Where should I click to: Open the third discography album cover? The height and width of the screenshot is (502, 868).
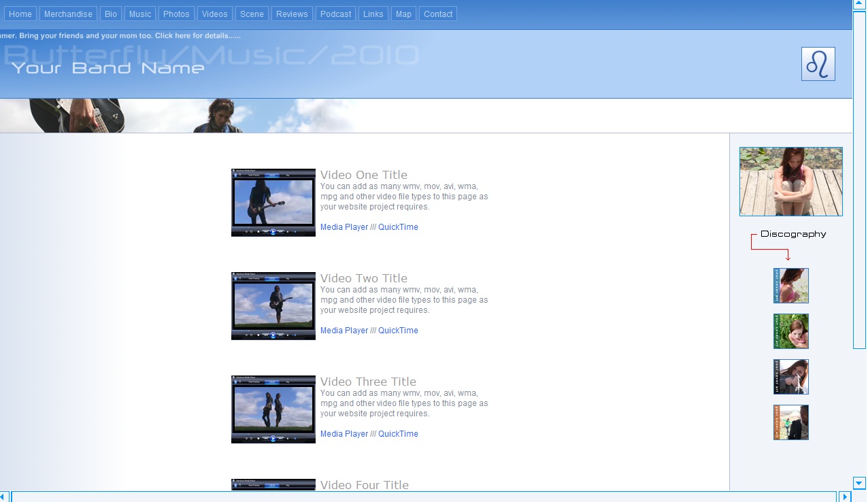tap(791, 377)
